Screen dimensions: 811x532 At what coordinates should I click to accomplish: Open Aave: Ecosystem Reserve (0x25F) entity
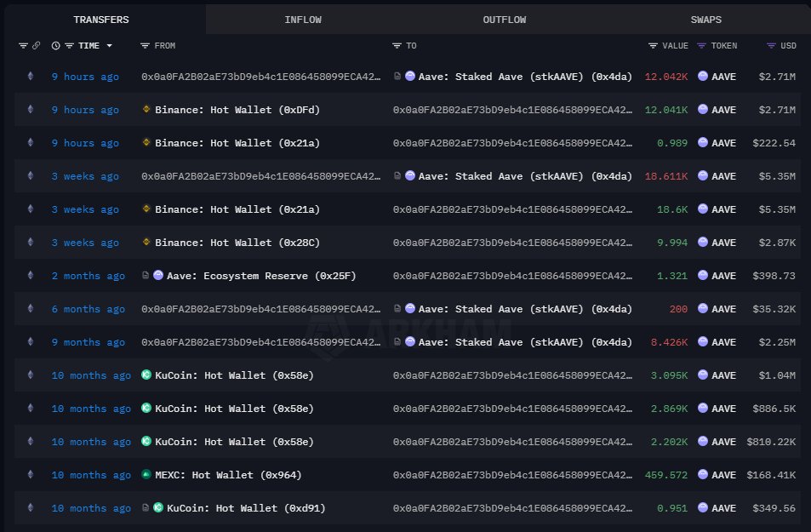250,276
